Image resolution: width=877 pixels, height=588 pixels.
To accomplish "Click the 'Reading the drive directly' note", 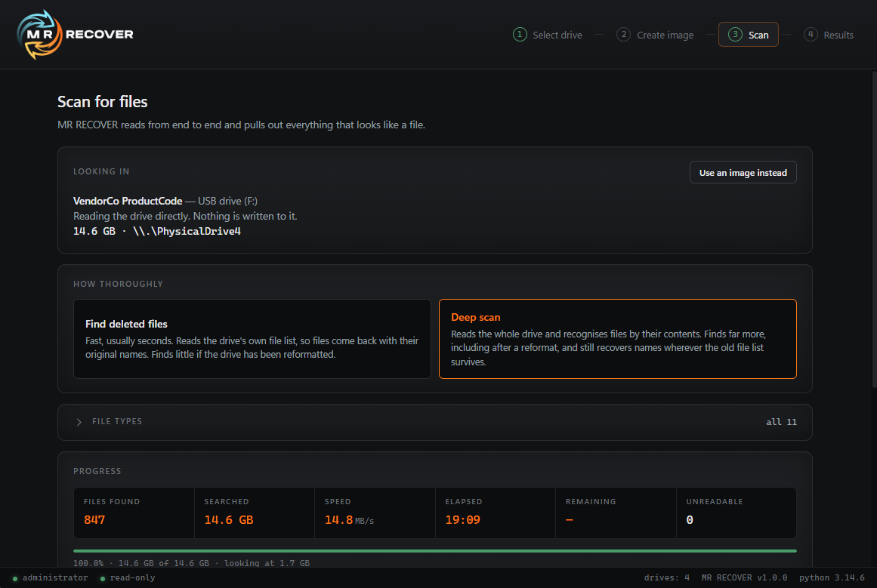I will (185, 217).
